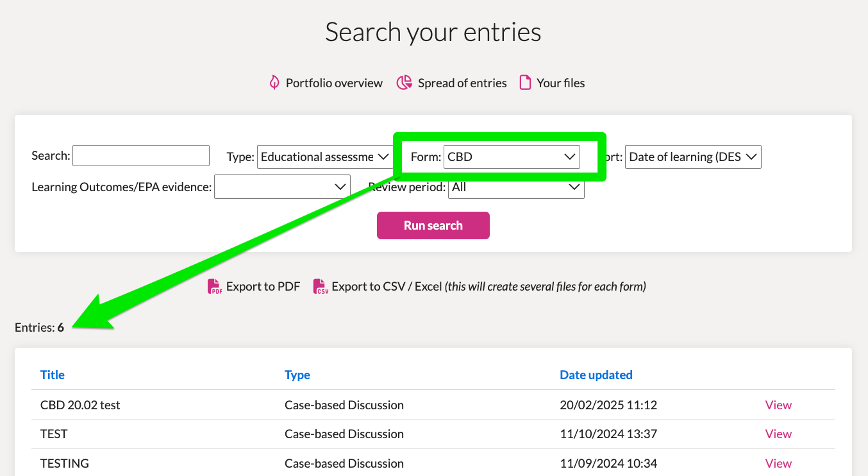This screenshot has width=868, height=476.
Task: Sort entries by Title column header
Action: point(53,375)
